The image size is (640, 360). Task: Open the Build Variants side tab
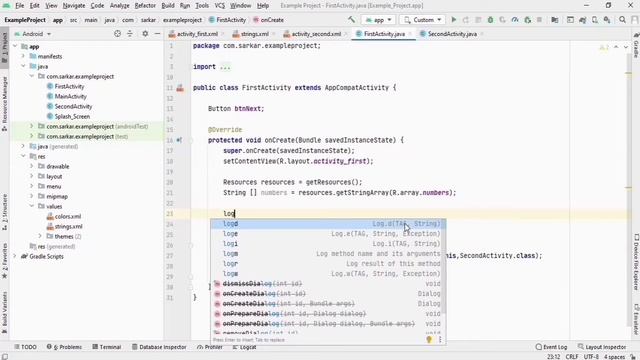click(x=4, y=313)
